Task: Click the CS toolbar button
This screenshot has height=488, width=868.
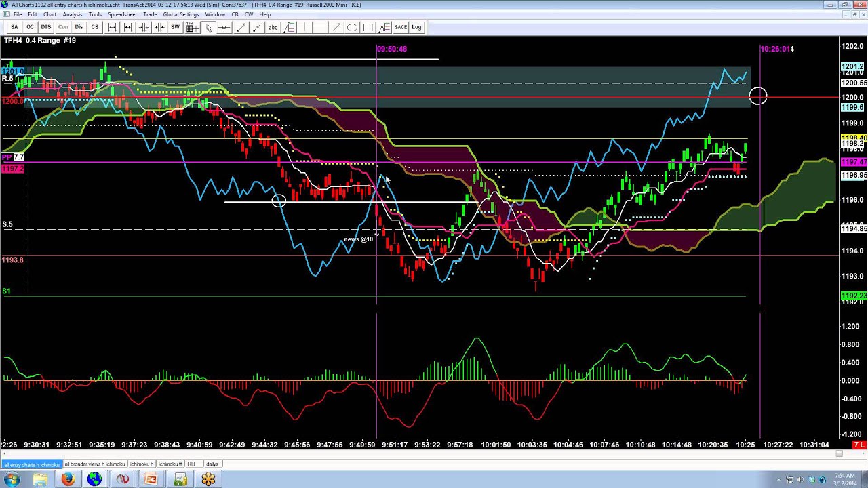Action: (95, 27)
